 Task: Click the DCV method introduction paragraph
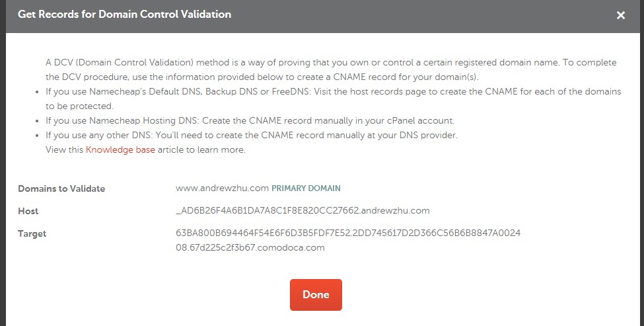pos(330,69)
